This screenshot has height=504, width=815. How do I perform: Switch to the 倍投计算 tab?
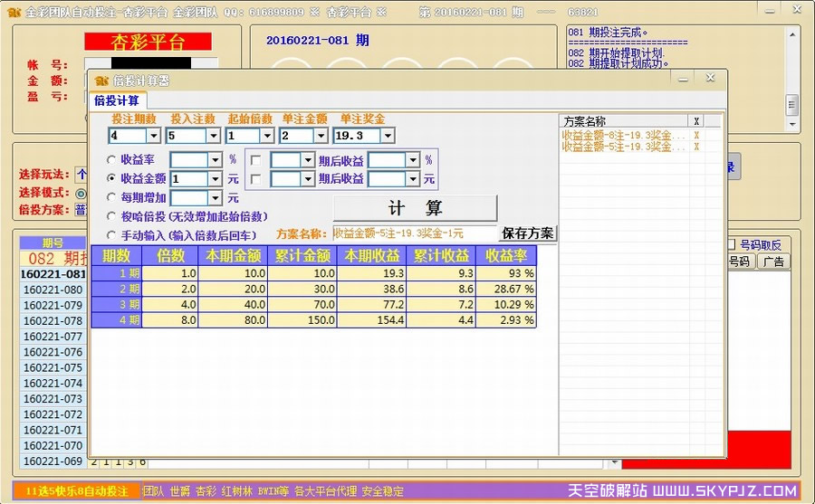[x=117, y=100]
